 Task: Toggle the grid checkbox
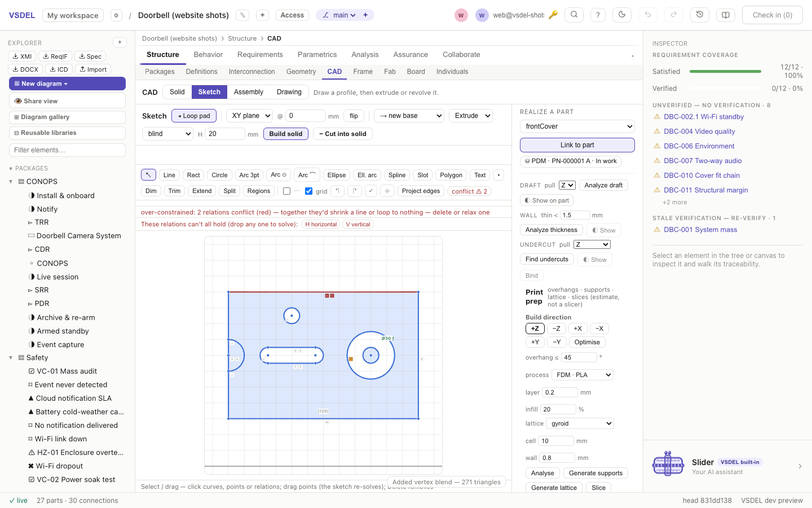308,191
